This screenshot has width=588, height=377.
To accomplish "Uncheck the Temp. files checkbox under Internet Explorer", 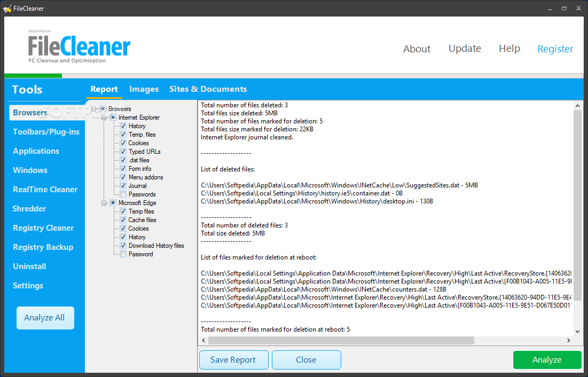I will 123,134.
